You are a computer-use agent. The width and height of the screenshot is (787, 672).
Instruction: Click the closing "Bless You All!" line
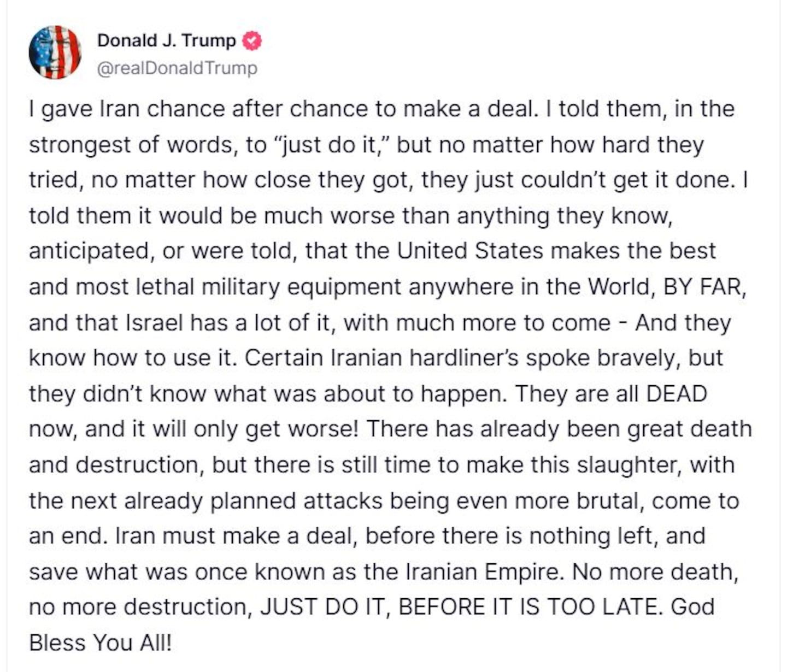(100, 643)
